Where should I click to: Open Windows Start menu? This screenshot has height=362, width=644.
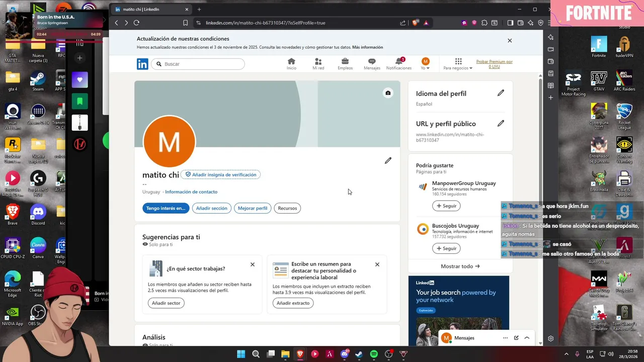pos(241,354)
